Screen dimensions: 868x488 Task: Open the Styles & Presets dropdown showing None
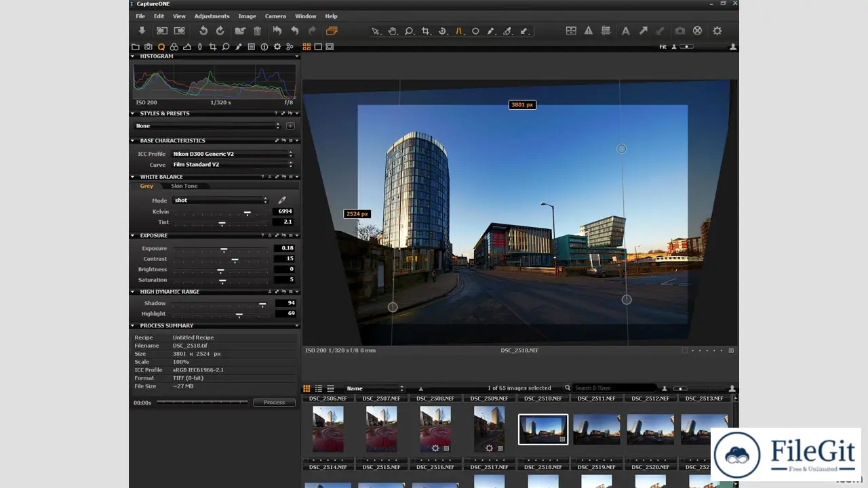point(208,126)
